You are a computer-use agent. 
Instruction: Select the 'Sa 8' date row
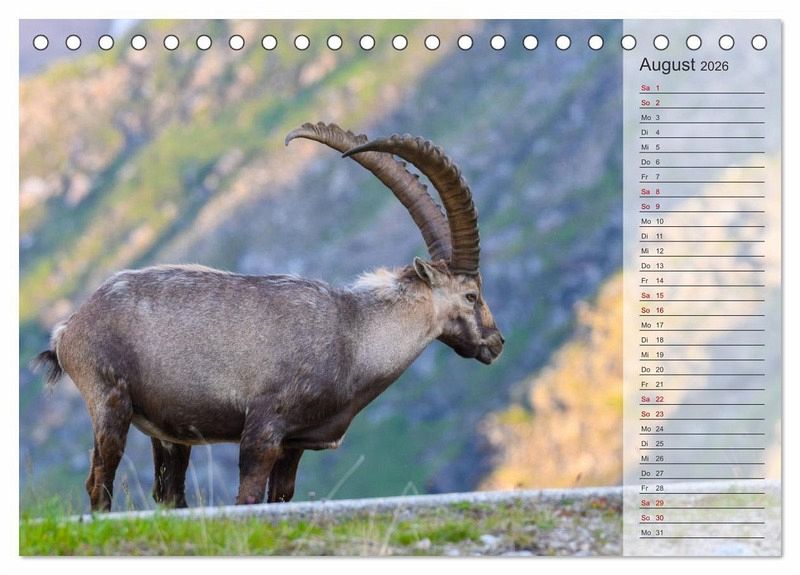pos(701,192)
